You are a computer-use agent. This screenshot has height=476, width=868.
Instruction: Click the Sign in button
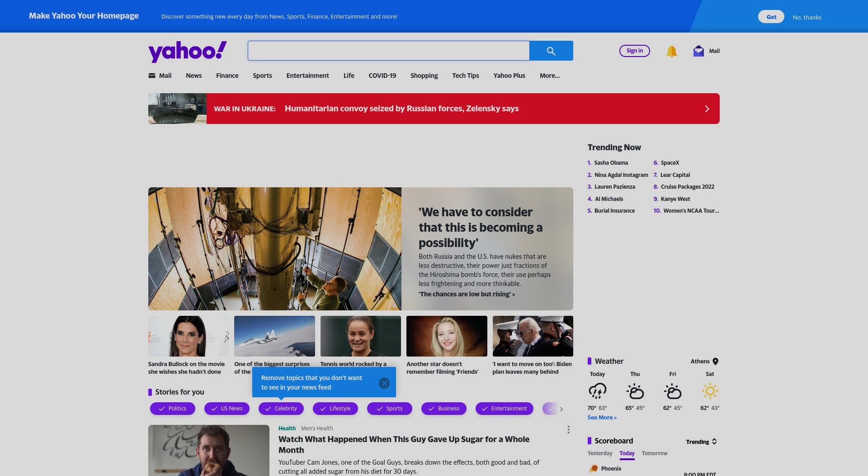click(635, 51)
